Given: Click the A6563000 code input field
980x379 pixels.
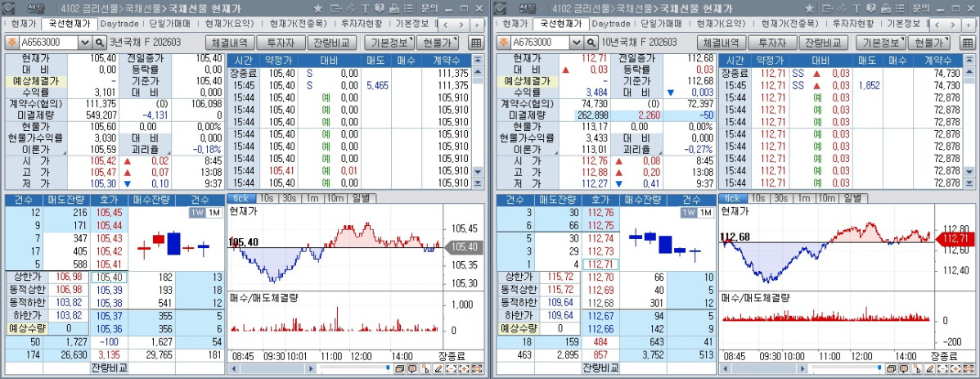Looking at the screenshot, I should [49, 43].
